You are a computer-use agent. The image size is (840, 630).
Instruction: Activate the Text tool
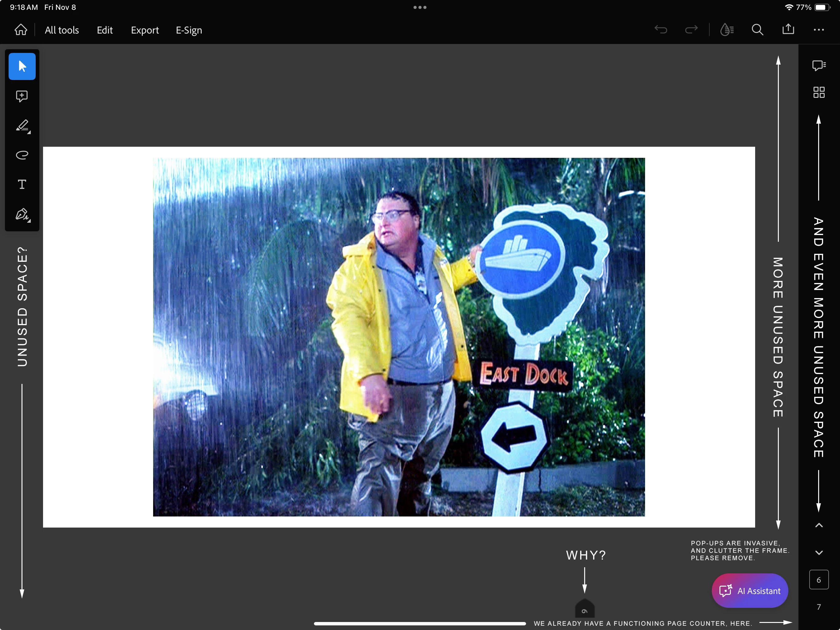click(22, 184)
